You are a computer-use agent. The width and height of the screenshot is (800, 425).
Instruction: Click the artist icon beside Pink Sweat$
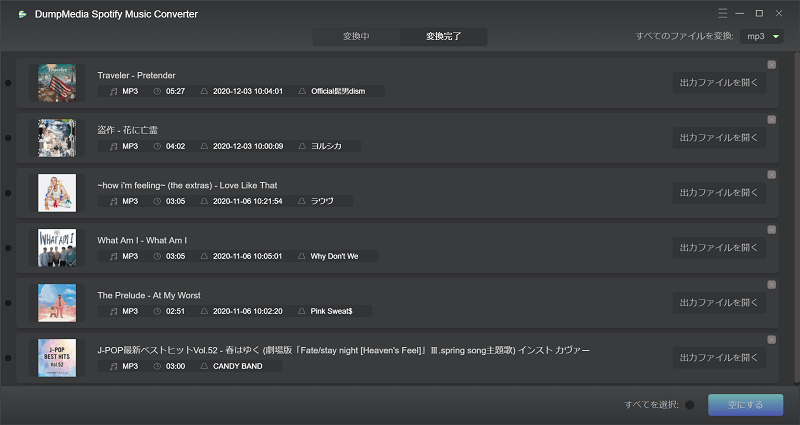click(x=302, y=311)
